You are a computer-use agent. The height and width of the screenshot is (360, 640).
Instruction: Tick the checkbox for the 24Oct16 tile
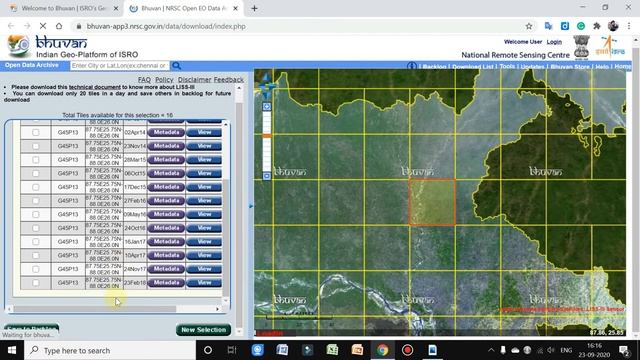point(36,228)
